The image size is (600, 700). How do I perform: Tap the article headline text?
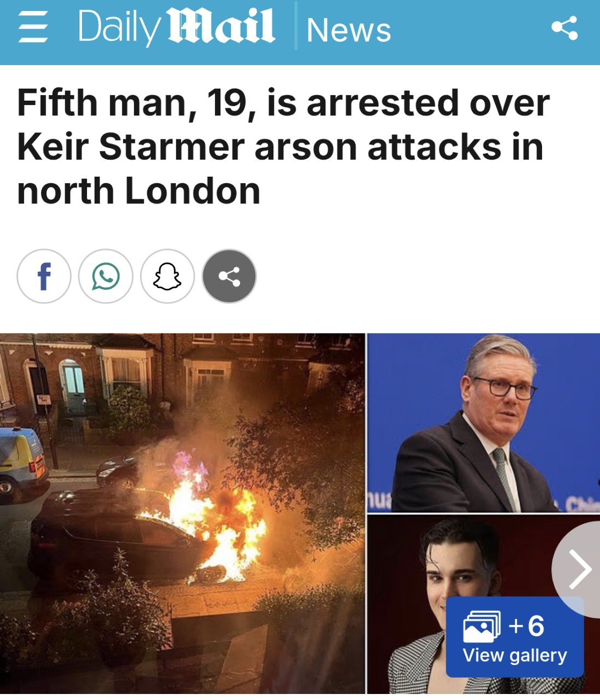(283, 147)
